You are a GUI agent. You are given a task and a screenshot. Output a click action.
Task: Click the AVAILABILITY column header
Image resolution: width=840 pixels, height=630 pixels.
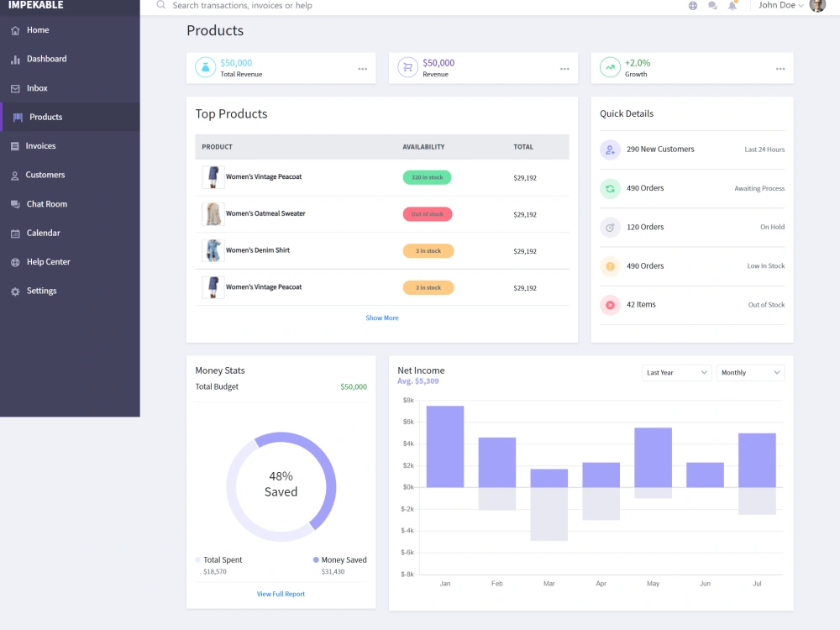point(423,147)
